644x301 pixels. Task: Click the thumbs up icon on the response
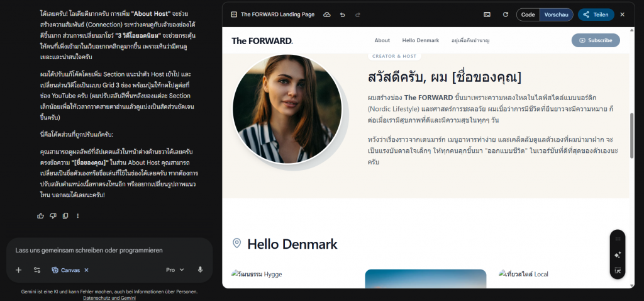(41, 216)
